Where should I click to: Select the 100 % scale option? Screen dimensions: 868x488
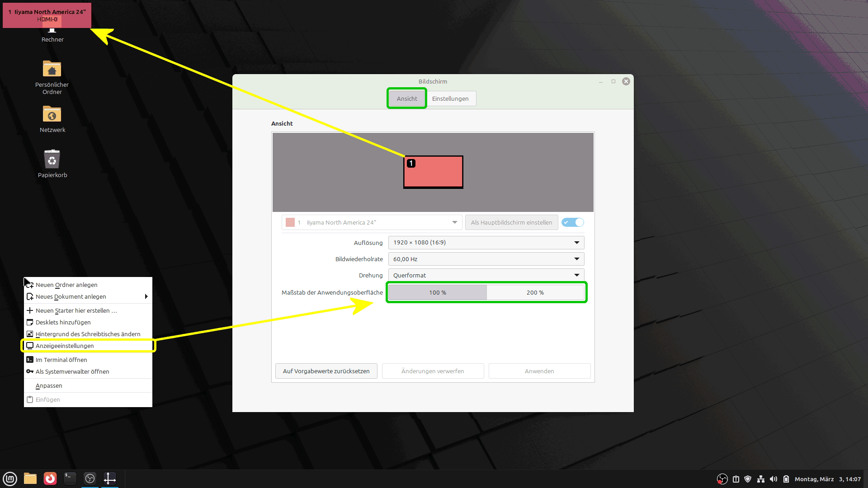[x=437, y=292]
